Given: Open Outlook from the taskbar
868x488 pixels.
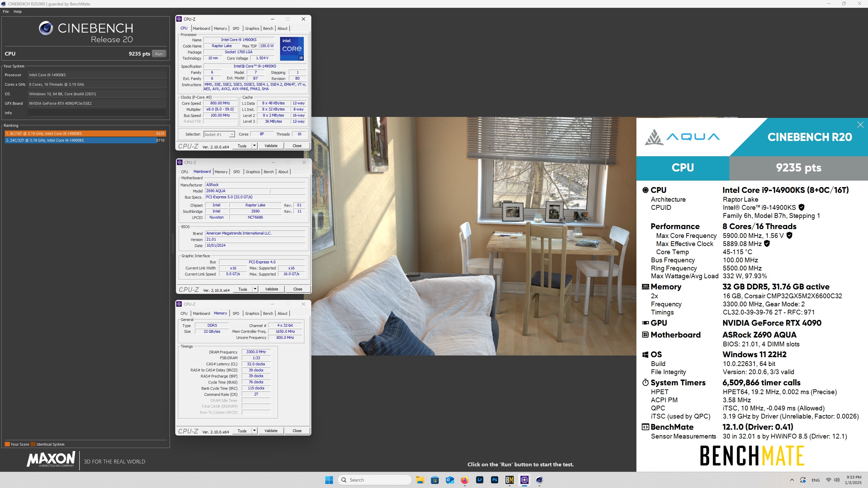Looking at the screenshot, I should pos(450,480).
